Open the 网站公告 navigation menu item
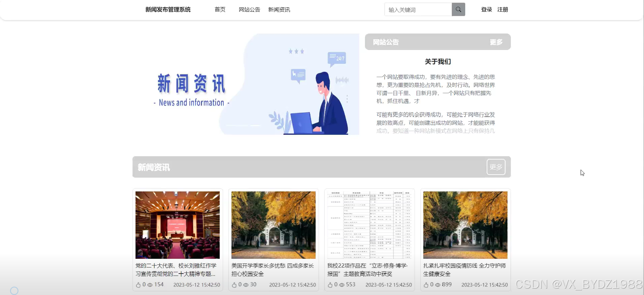 249,9
